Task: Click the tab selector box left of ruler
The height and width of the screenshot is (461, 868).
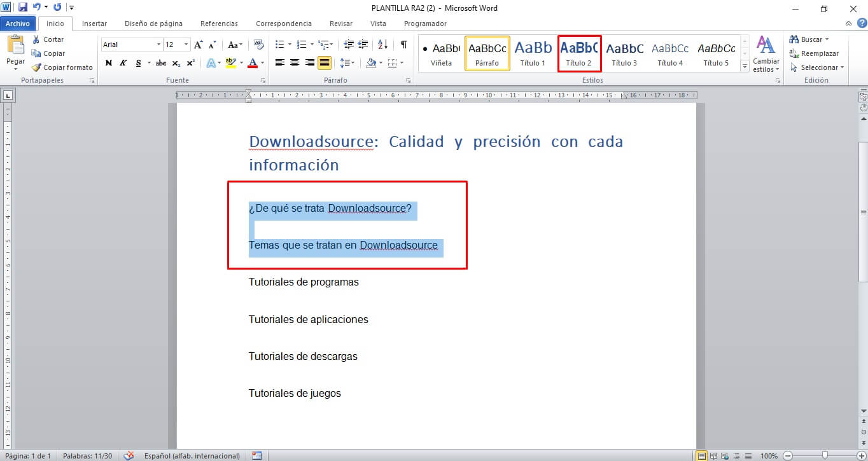Action: pyautogui.click(x=8, y=96)
